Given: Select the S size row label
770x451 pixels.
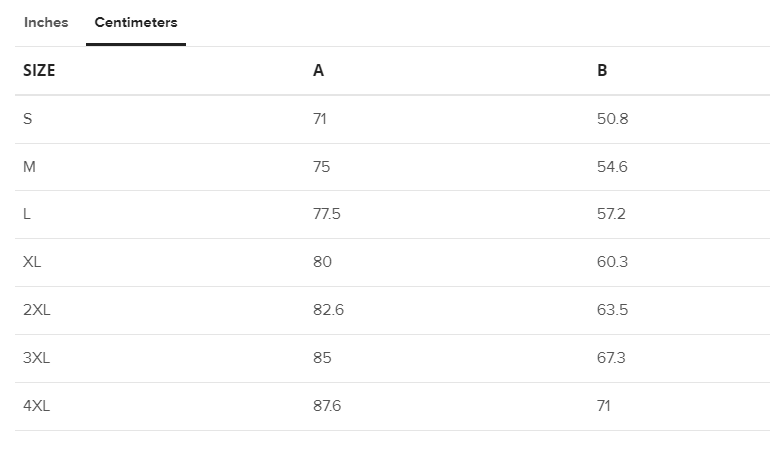Looking at the screenshot, I should point(28,119).
